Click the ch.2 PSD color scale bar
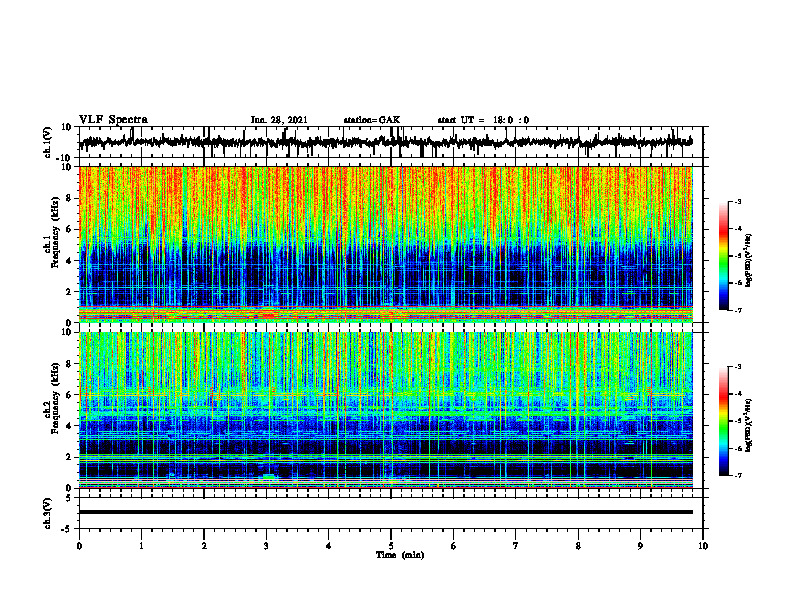 (x=724, y=421)
